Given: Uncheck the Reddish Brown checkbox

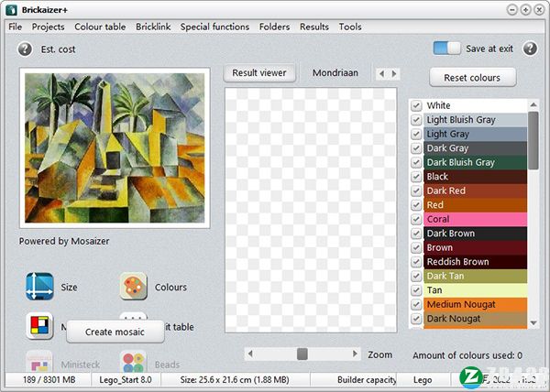Looking at the screenshot, I should pyautogui.click(x=416, y=262).
